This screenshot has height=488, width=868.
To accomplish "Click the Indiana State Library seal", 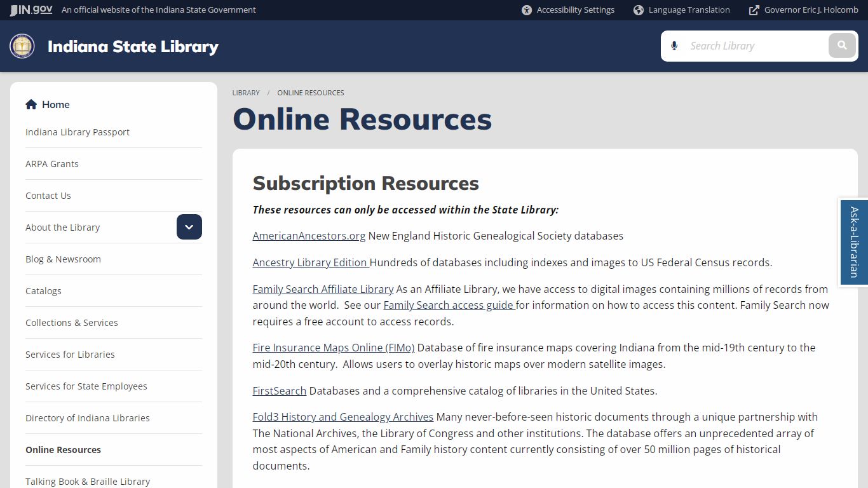I will click(22, 46).
